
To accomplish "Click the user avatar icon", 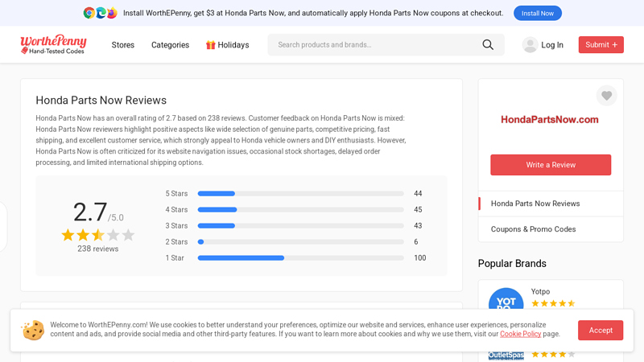I will point(530,45).
